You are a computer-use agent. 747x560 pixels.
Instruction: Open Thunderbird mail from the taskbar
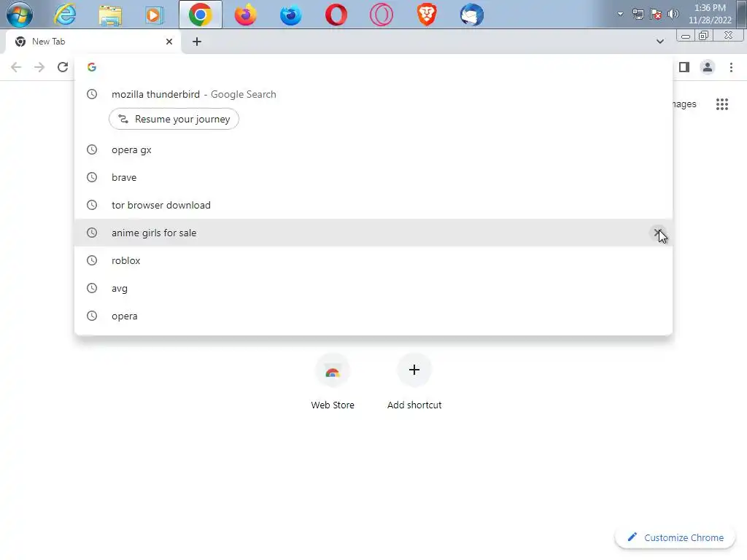click(x=472, y=15)
